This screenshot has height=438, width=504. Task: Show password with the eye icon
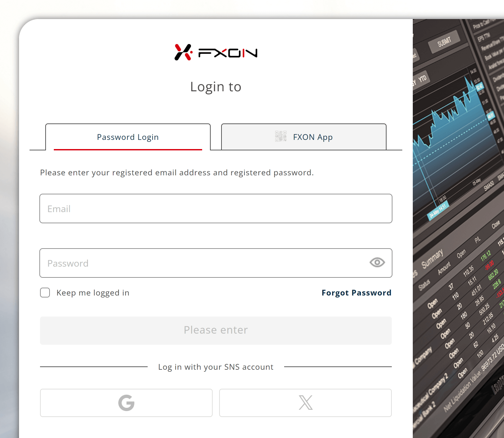[x=377, y=262]
